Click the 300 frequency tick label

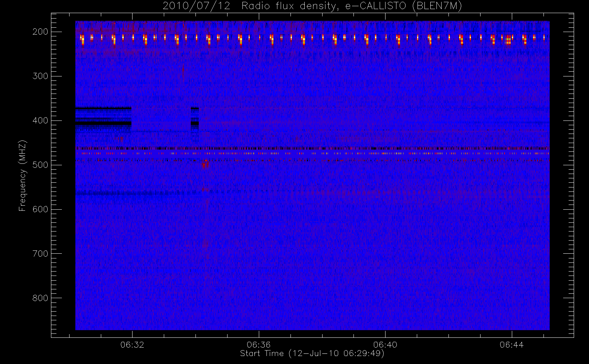pyautogui.click(x=40, y=76)
